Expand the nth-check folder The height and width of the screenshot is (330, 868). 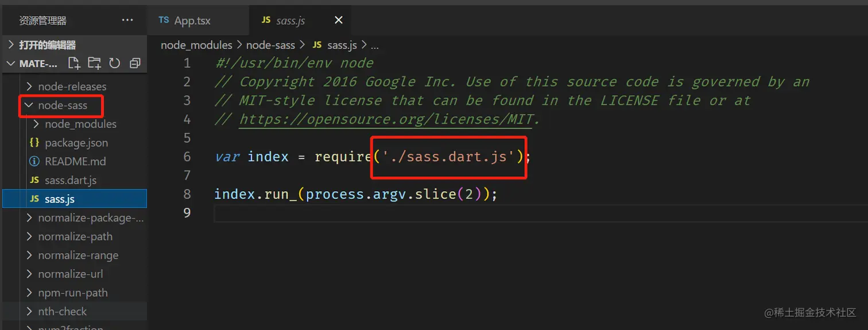(62, 312)
